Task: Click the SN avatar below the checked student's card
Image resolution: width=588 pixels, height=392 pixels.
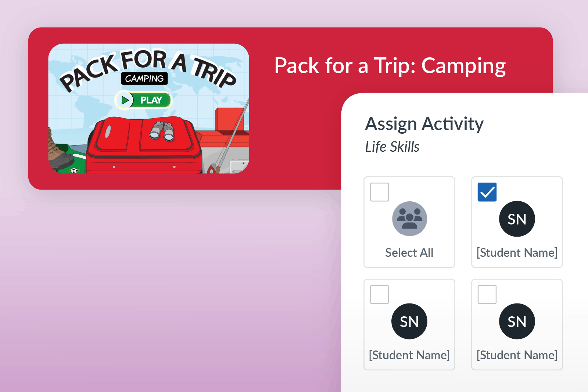Action: 517,321
